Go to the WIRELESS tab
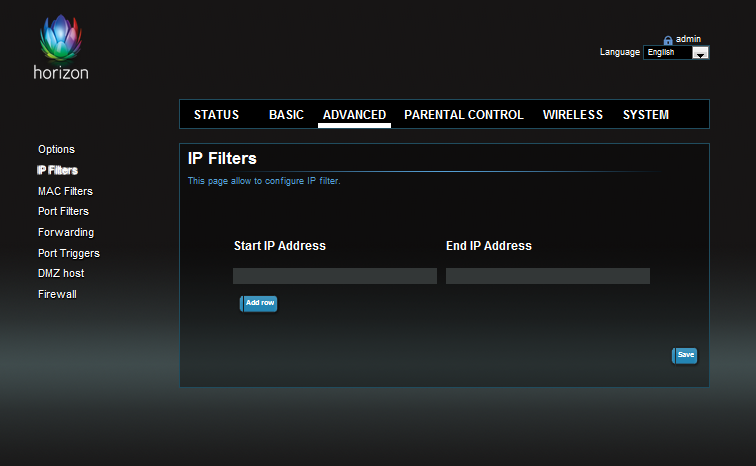 click(x=573, y=115)
